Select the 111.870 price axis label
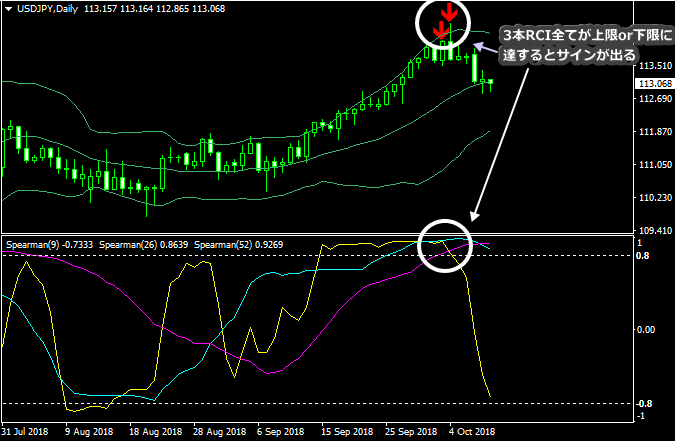The height and width of the screenshot is (441, 675). [655, 132]
